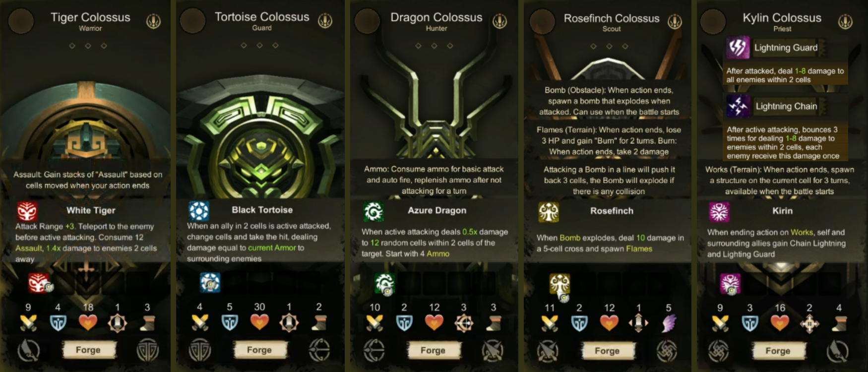Click the Dragon Colossus crosshair range icon
This screenshot has width=868, height=372.
coord(463,323)
